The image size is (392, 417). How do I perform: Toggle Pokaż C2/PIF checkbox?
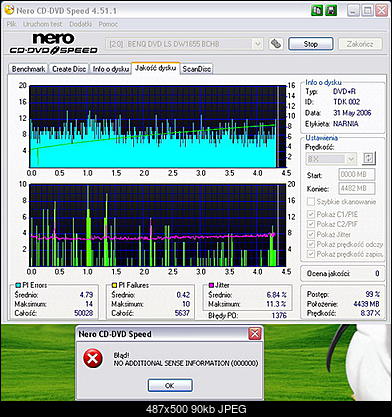[311, 224]
